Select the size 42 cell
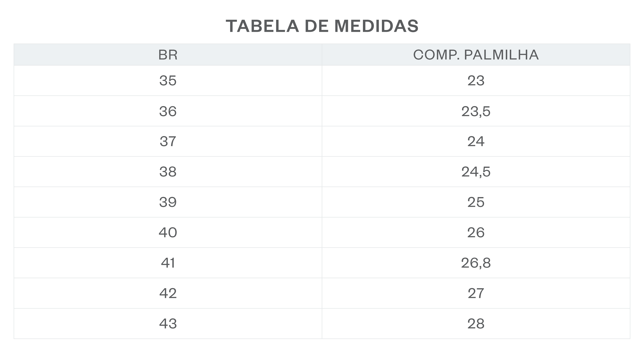644x359 pixels. [168, 293]
